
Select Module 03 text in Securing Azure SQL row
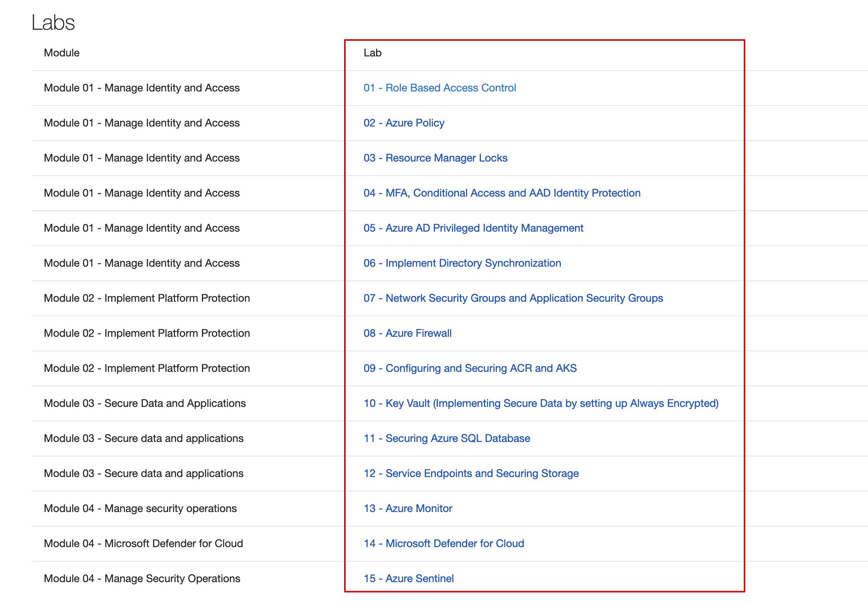[x=144, y=438]
